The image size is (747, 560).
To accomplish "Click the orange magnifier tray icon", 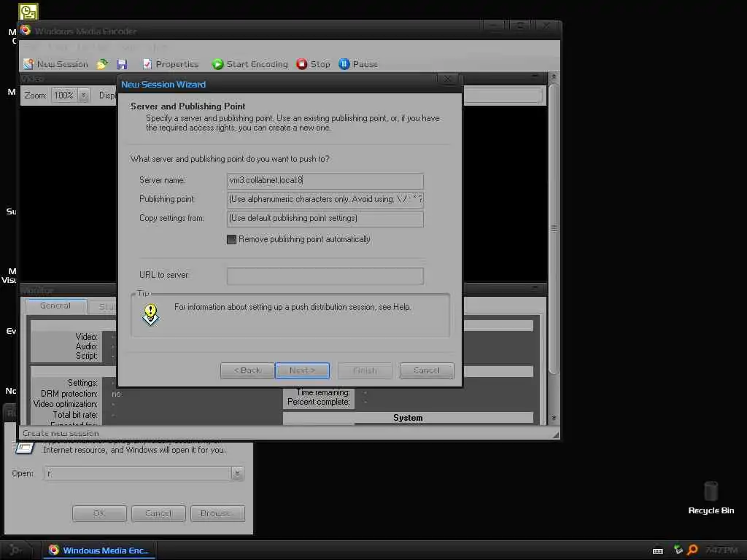I will click(692, 550).
